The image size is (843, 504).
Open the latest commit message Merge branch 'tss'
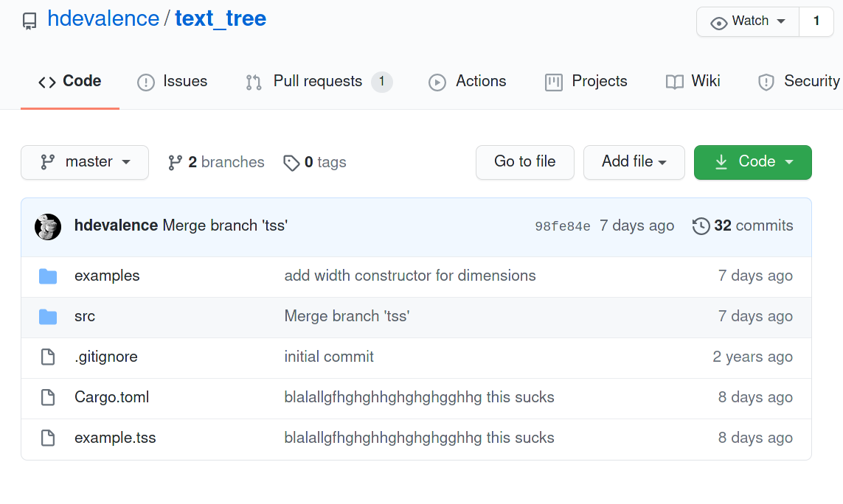[x=225, y=225]
